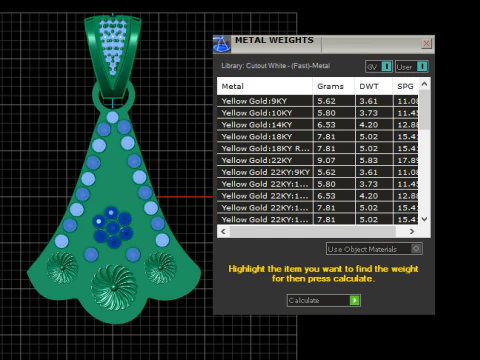
Task: Select the Yellow Gold 22KY:9KY row
Action: (318, 172)
